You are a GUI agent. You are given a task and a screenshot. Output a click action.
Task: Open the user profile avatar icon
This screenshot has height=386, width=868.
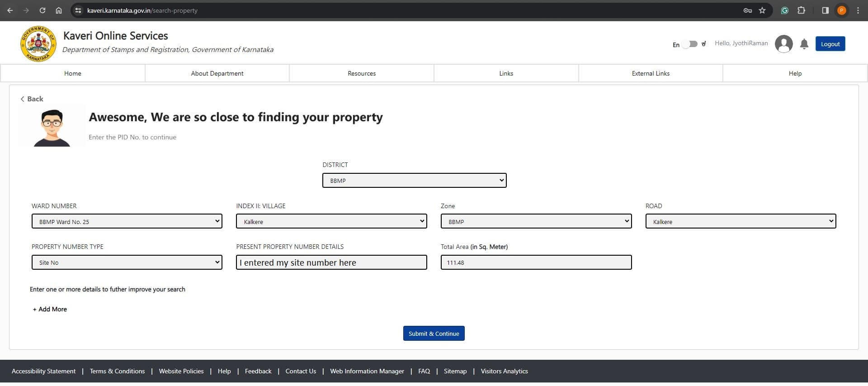pyautogui.click(x=783, y=44)
